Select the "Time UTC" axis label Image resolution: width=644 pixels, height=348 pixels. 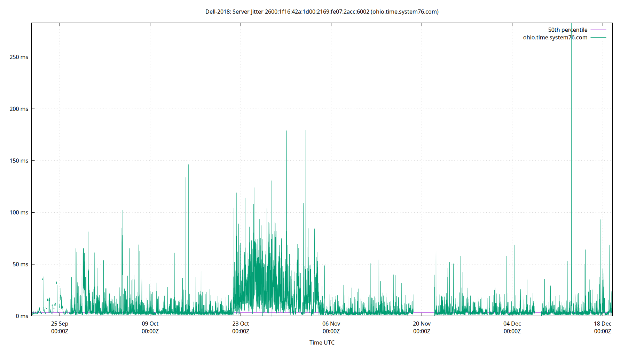point(322,342)
